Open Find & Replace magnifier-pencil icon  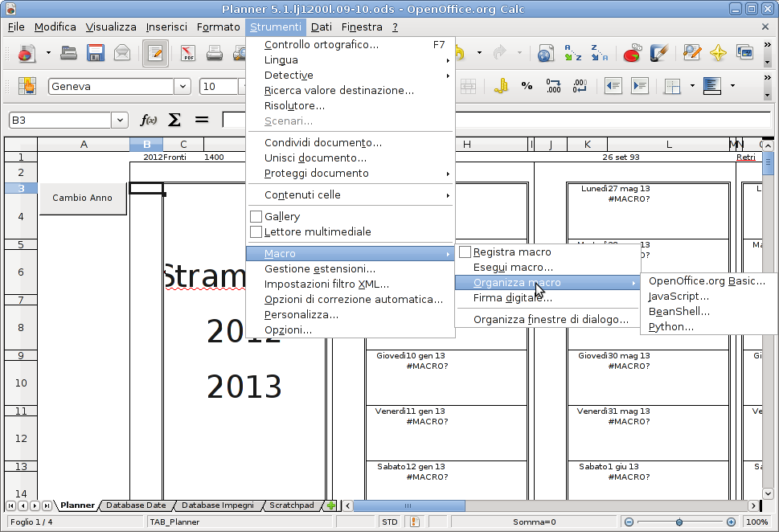pos(691,53)
